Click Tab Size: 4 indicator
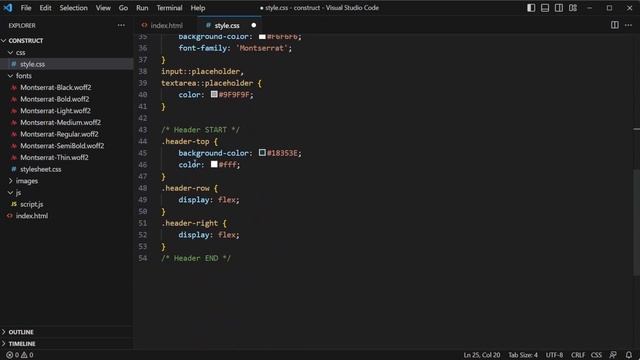Viewport: 640px width, 360px height. tap(522, 355)
